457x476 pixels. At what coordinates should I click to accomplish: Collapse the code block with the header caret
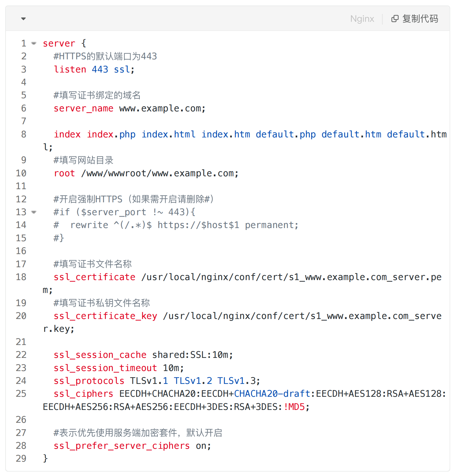click(x=23, y=19)
